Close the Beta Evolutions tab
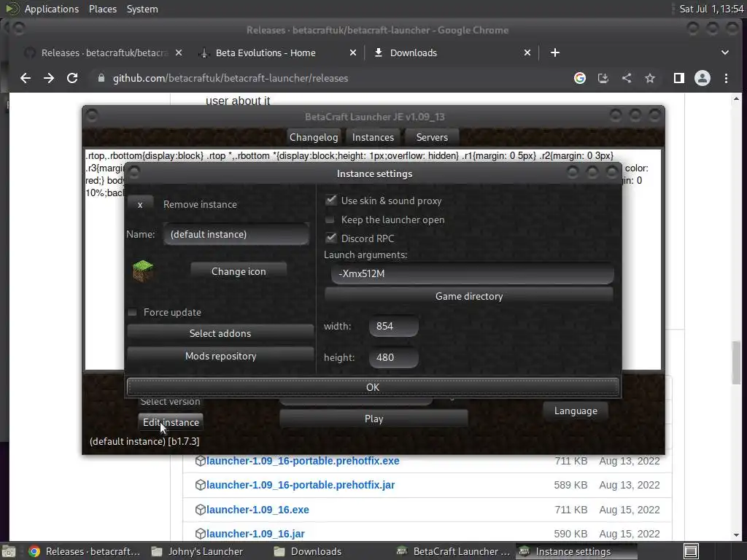This screenshot has width=747, height=560. click(353, 52)
